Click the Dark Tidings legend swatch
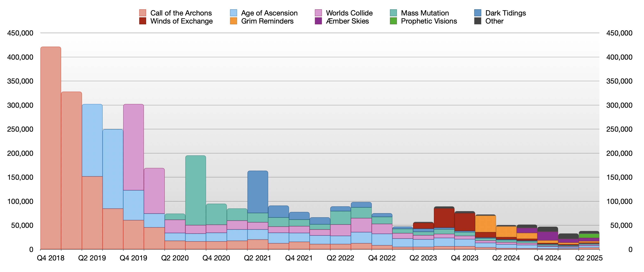This screenshot has height=272, width=644. [x=477, y=13]
